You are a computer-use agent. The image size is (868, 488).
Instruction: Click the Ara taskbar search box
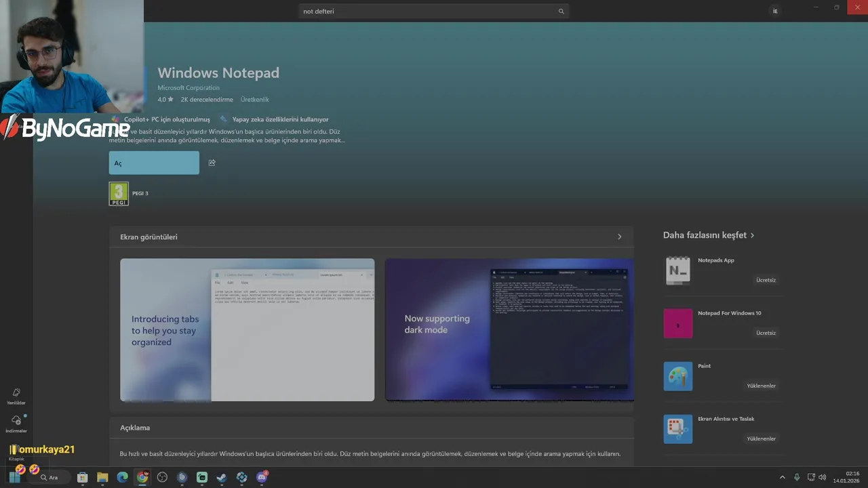click(53, 477)
